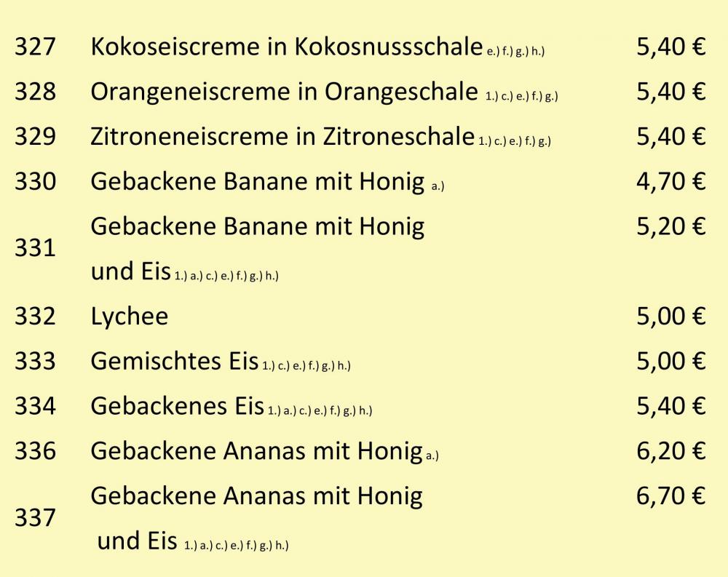This screenshot has height=577, width=728.
Task: Click Orangeneiscreme in Orangeschale text
Action: tap(284, 92)
